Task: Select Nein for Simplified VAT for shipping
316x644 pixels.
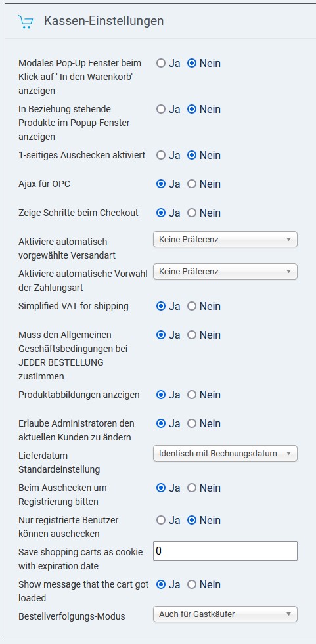Action: 192,306
